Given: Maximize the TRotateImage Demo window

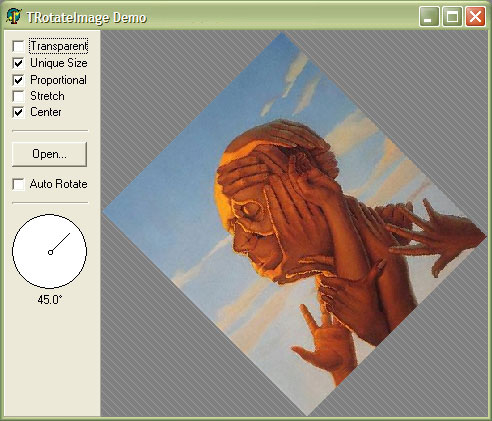Looking at the screenshot, I should pos(452,16).
